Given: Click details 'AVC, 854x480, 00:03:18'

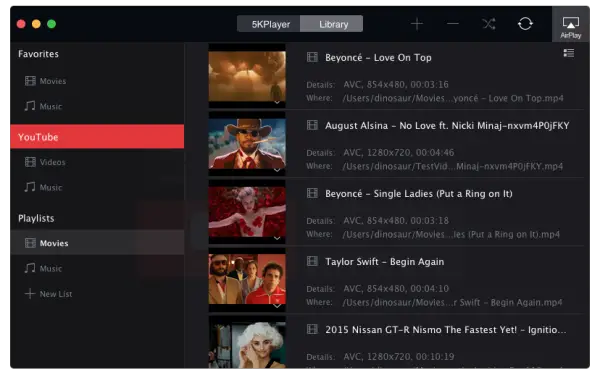Looking at the screenshot, I should pyautogui.click(x=396, y=221).
